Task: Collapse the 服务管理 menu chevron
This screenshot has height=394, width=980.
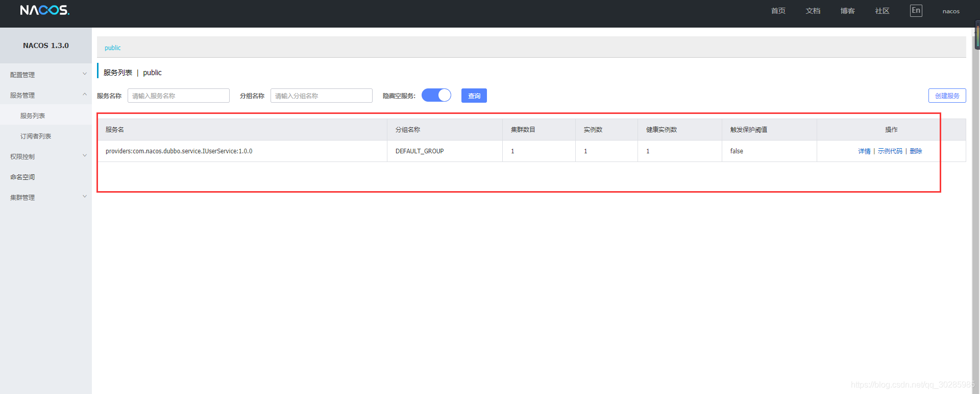Action: point(85,95)
